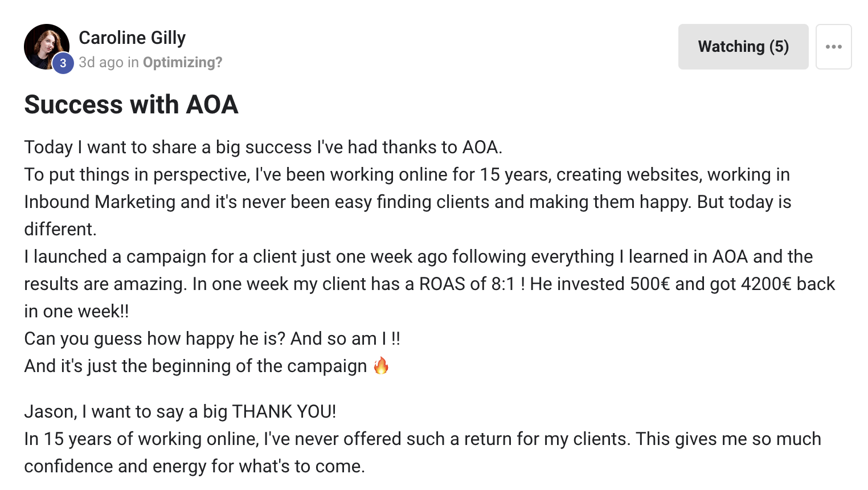
Task: Click the confidence and energy final line
Action: pos(194,466)
